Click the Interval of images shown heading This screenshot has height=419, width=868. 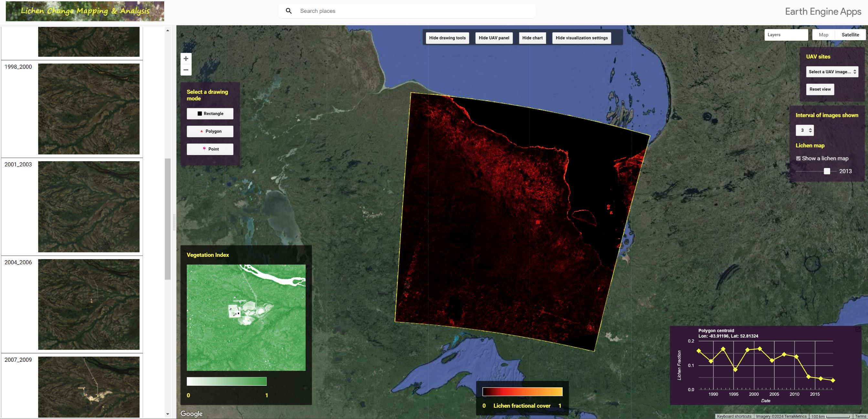tap(827, 115)
